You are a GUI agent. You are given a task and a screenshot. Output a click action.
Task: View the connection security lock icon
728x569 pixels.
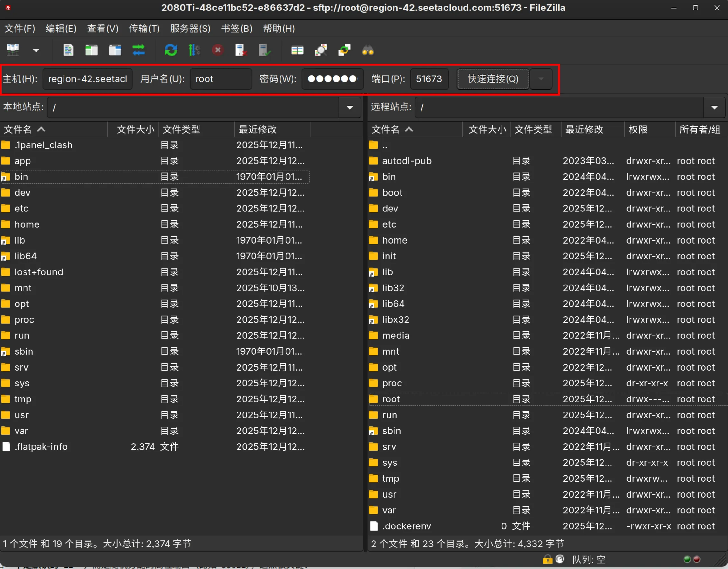click(x=547, y=559)
